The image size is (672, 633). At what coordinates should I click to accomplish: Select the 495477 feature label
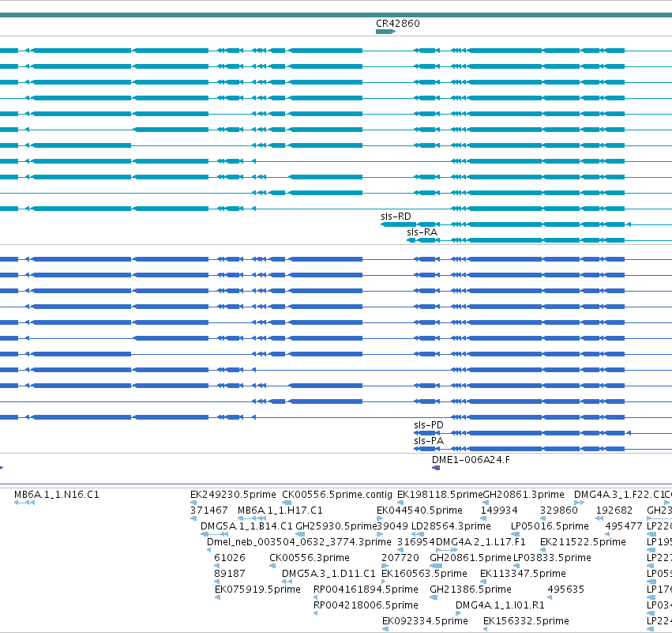pyautogui.click(x=624, y=526)
